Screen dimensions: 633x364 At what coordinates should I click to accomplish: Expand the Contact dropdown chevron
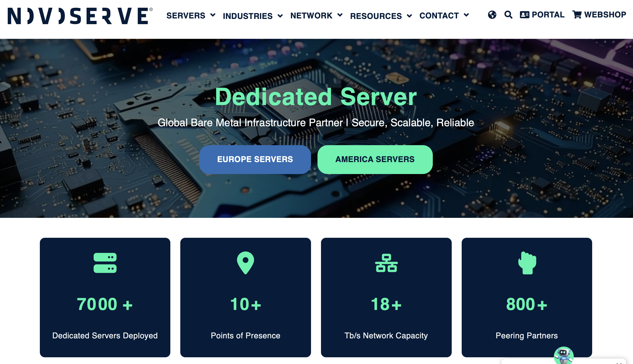coord(466,15)
